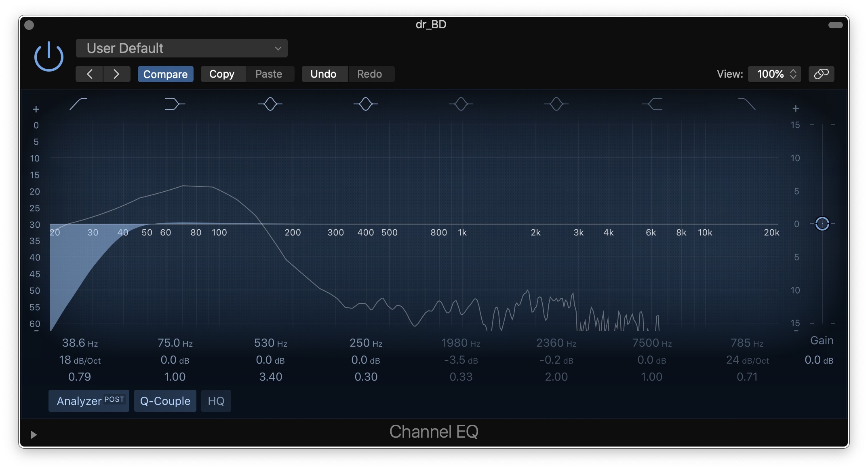
Task: Enable the high shelf band icon
Action: (x=652, y=104)
